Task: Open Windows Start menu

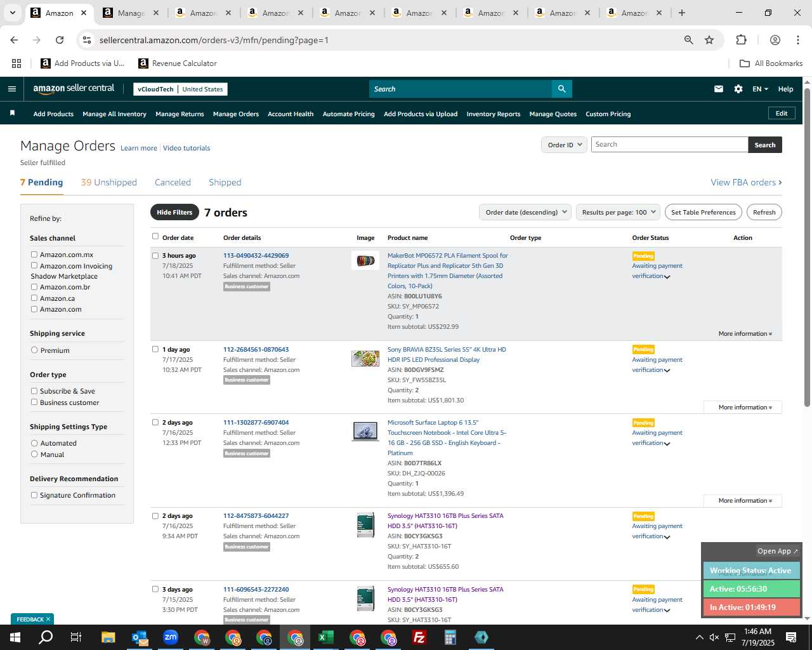Action: pyautogui.click(x=15, y=637)
